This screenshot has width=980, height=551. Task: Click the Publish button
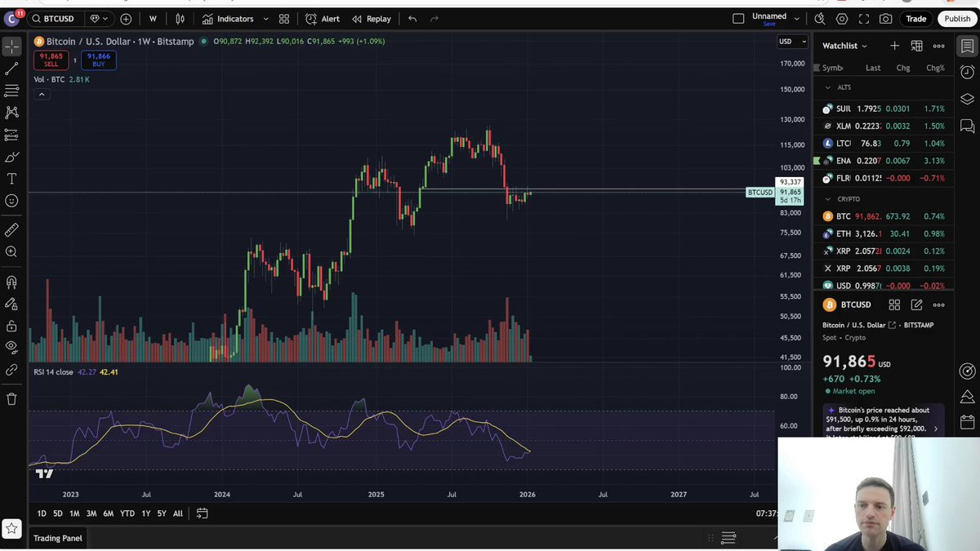pos(957,19)
